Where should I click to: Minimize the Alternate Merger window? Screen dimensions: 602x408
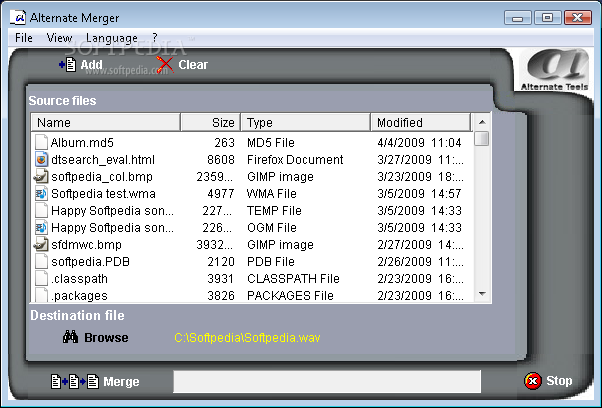click(x=518, y=18)
